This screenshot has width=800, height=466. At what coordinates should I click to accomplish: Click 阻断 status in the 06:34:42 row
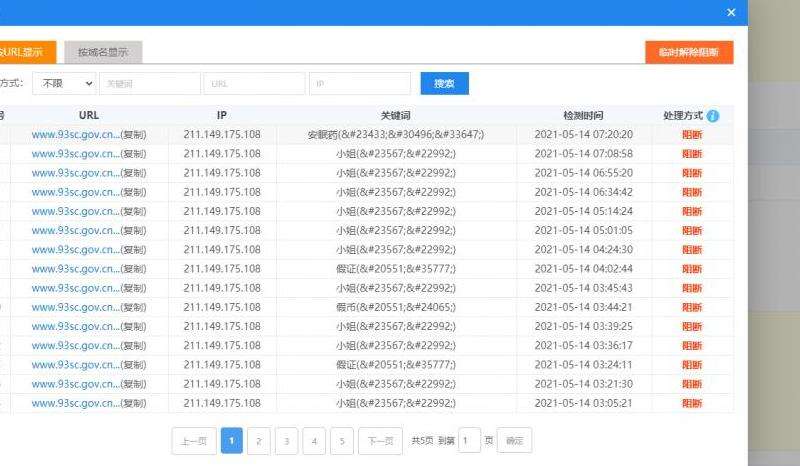point(692,192)
